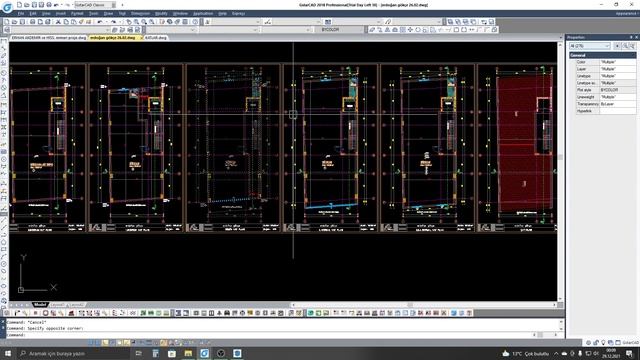
Task: Click the Help question mark icon
Action: point(196,22)
